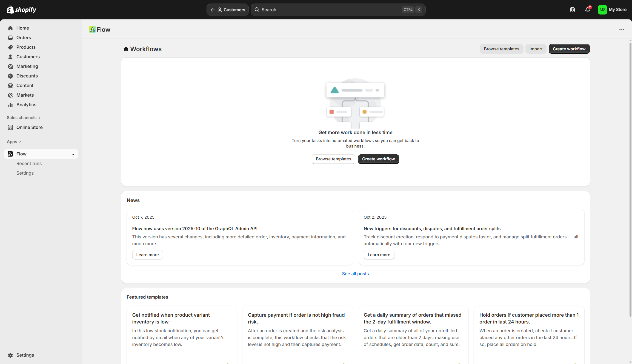Screen dimensions: 632x364
Task: Open the Orders section from the sidebar
Action: pyautogui.click(x=24, y=37)
